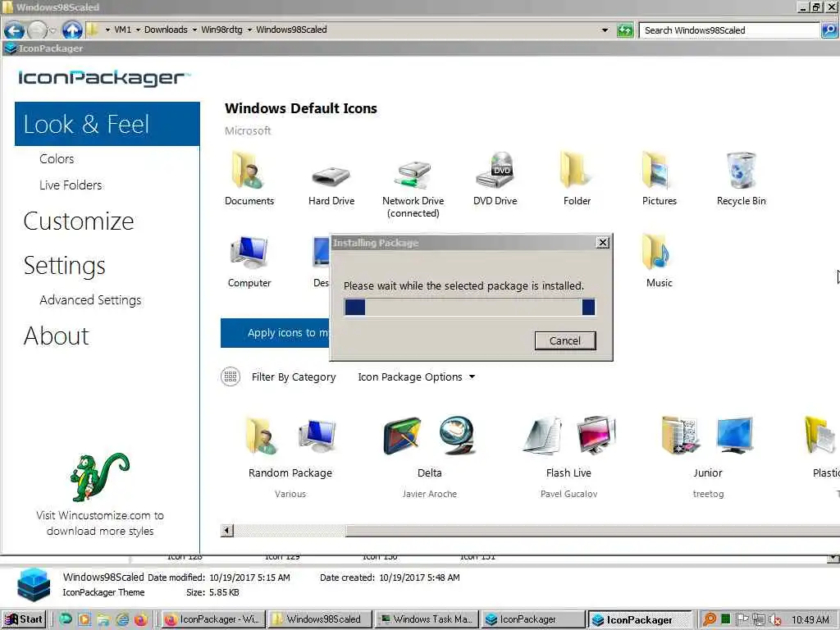Image resolution: width=840 pixels, height=630 pixels.
Task: Open the Colors page
Action: click(57, 158)
